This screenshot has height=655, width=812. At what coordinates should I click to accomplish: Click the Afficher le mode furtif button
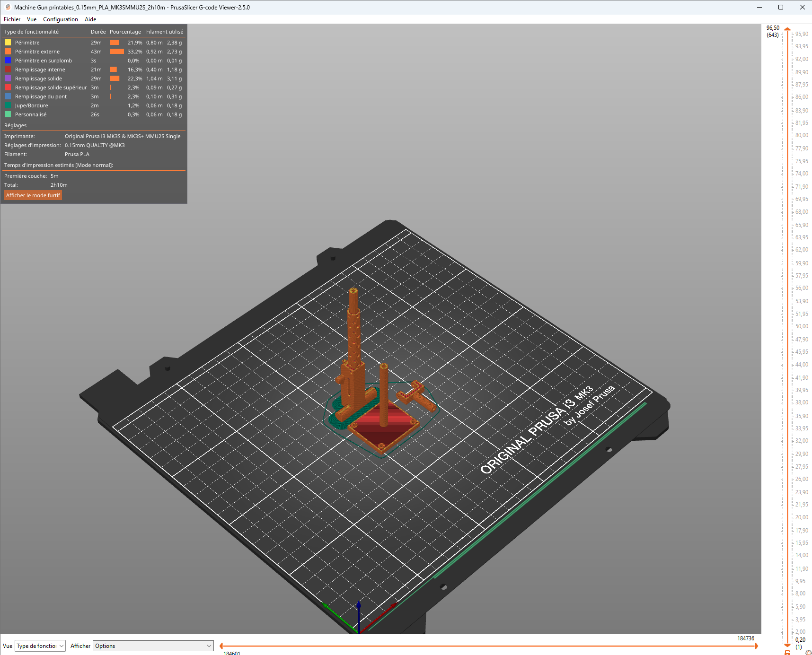tap(33, 195)
